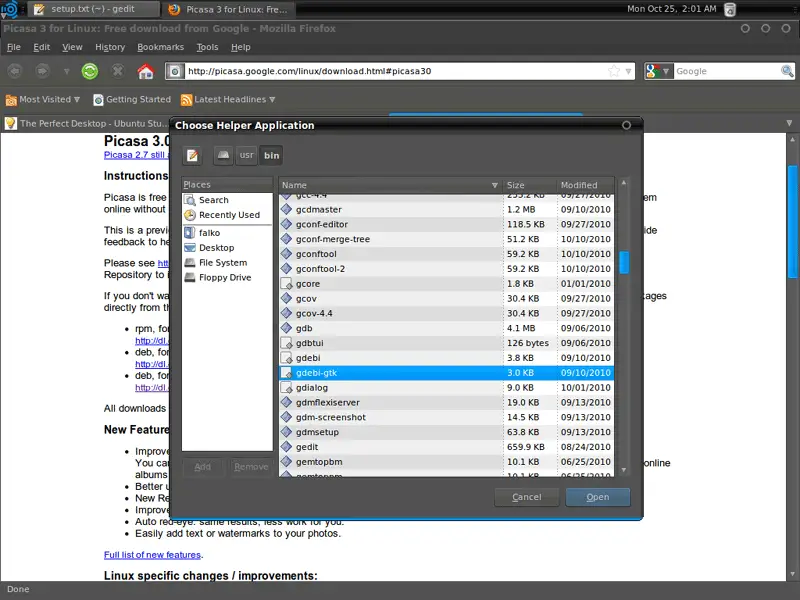Viewport: 800px width, 600px height.
Task: Click the Recently Used clock icon
Action: tap(190, 215)
